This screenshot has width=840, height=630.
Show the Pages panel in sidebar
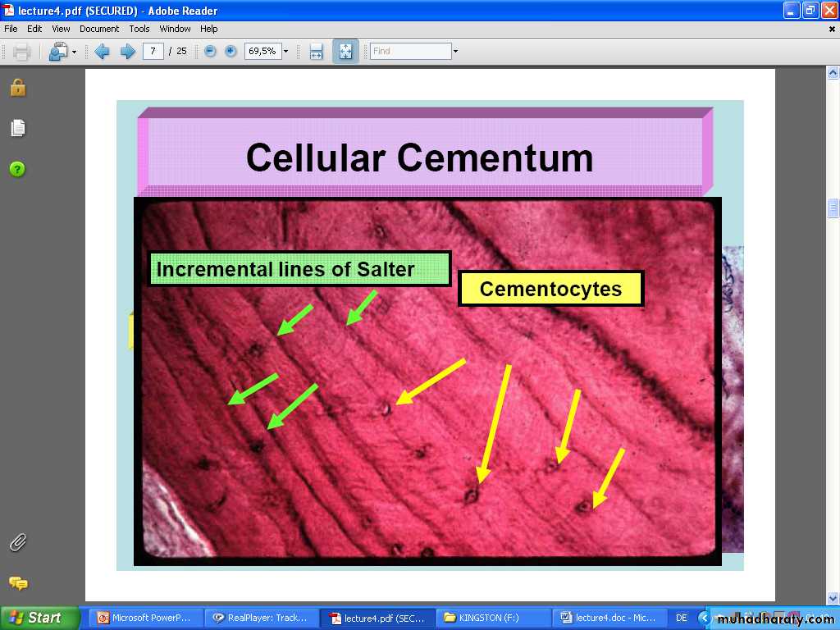[17, 128]
